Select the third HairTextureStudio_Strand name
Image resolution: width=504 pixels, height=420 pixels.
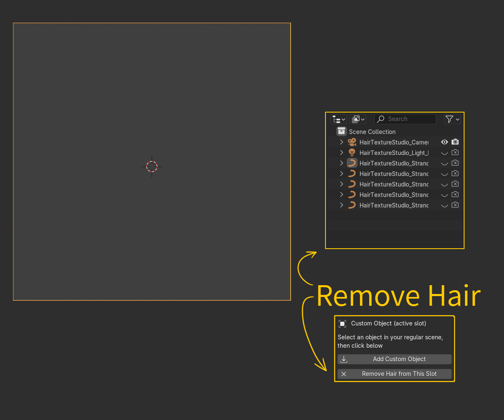point(394,184)
